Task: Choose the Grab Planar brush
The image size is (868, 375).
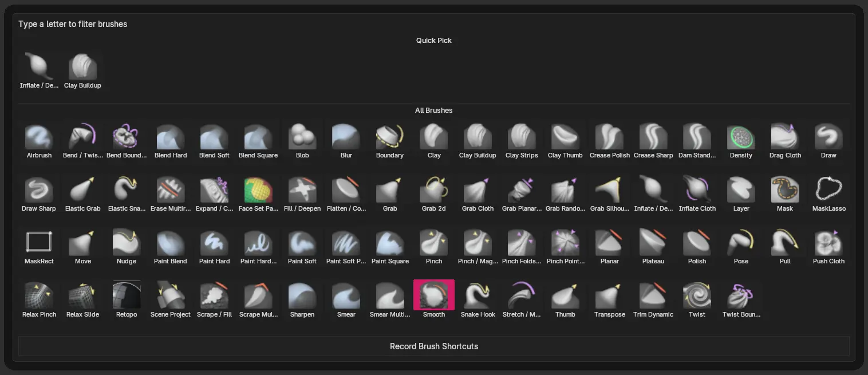Action: 522,194
